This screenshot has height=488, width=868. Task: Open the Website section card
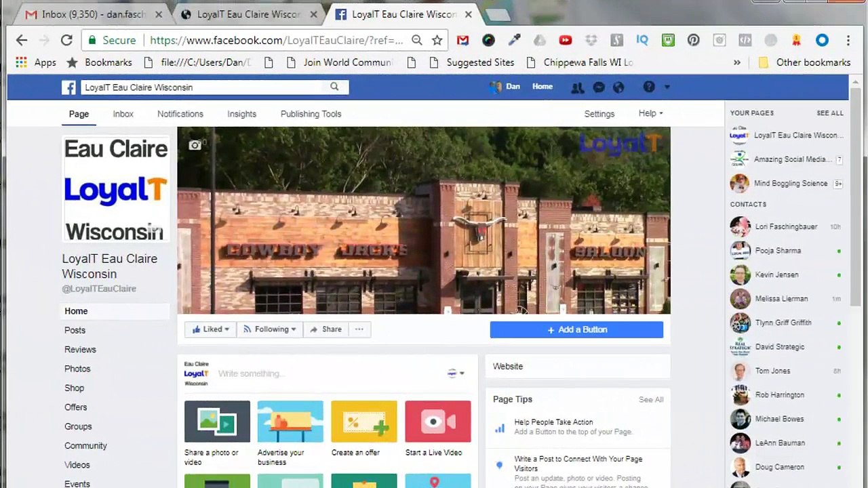pyautogui.click(x=578, y=366)
